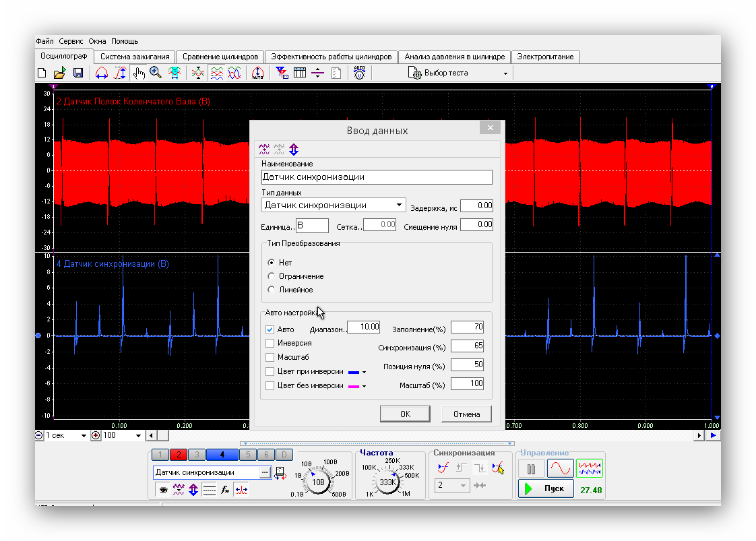756x541 pixels.
Task: Toggle channel visibility eye icon
Action: pos(164,490)
